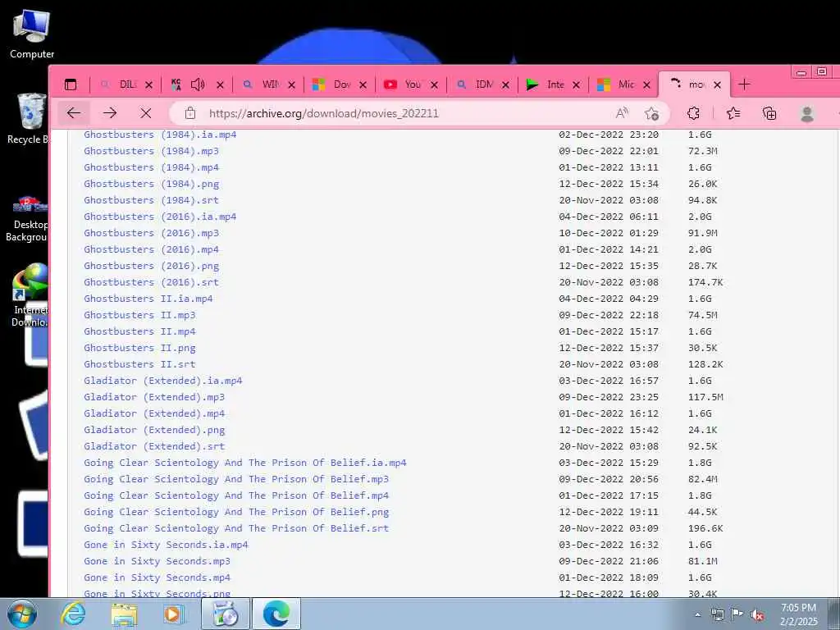This screenshot has height=630, width=840.
Task: Open Ghostbusters (1984).ia.mp4 link
Action: 160,135
